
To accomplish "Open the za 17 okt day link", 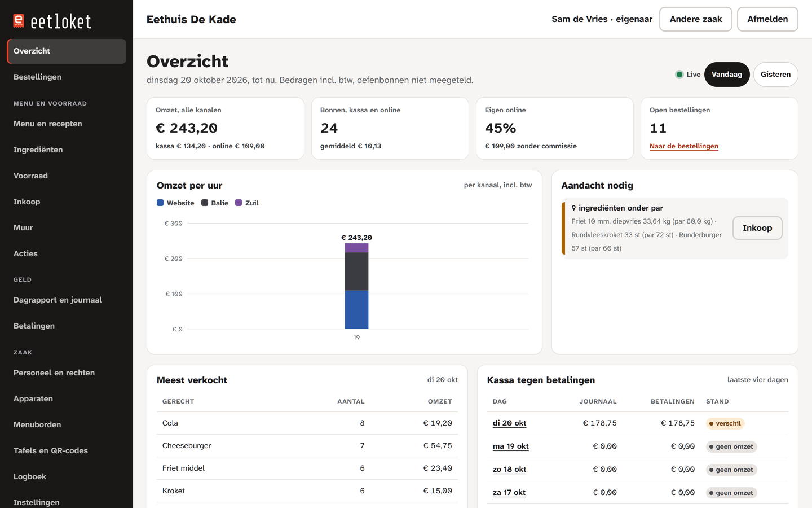I will (509, 493).
